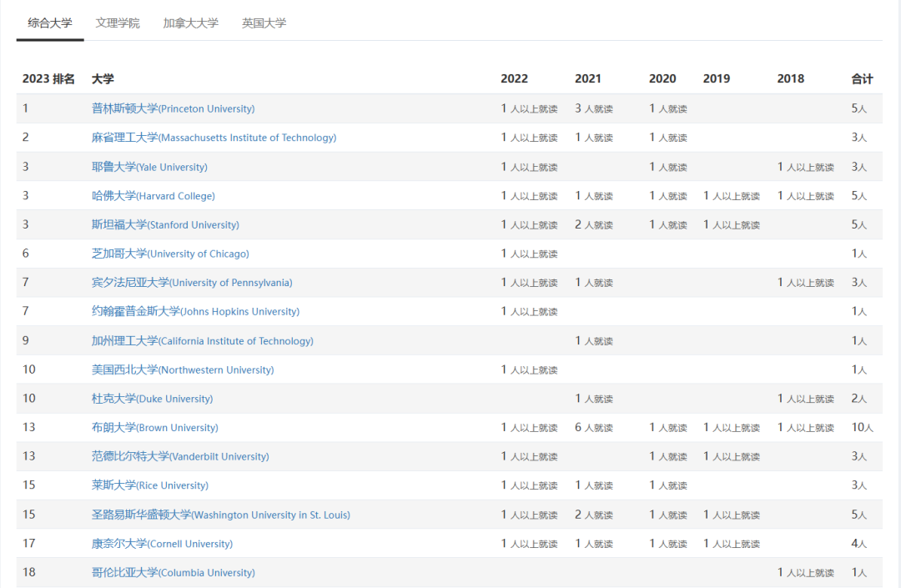Open Massachusetts Institute of Technology link
Viewport: 901px width, 588px height.
[x=214, y=138]
